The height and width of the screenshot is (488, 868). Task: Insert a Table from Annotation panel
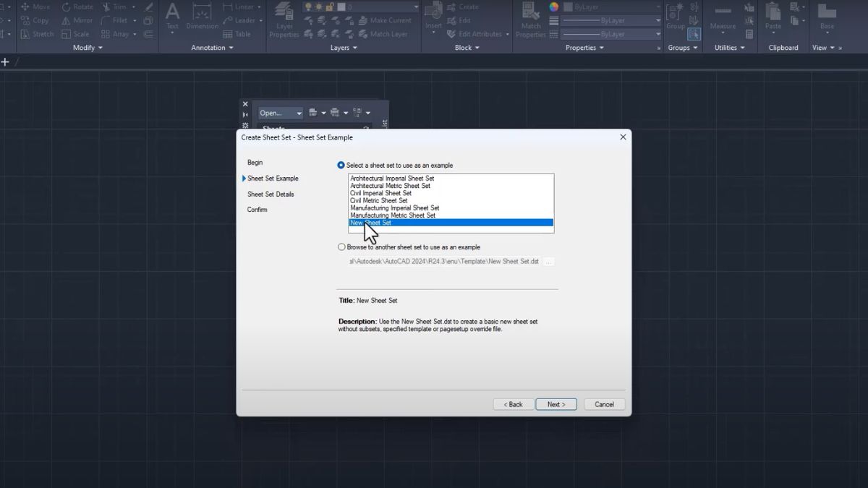pyautogui.click(x=237, y=34)
